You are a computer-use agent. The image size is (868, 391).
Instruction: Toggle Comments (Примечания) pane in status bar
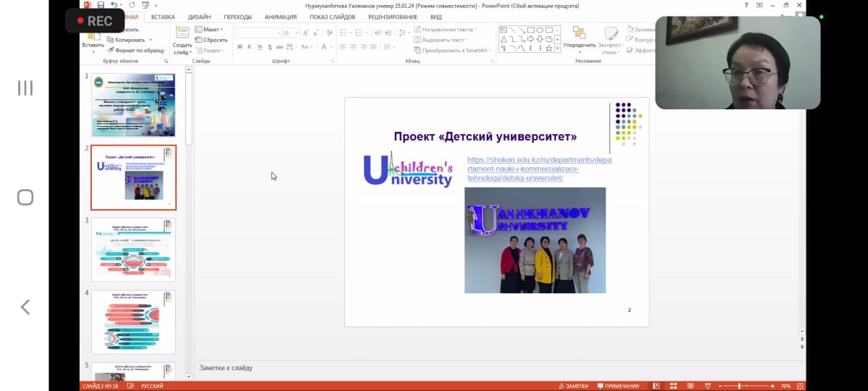tap(618, 386)
